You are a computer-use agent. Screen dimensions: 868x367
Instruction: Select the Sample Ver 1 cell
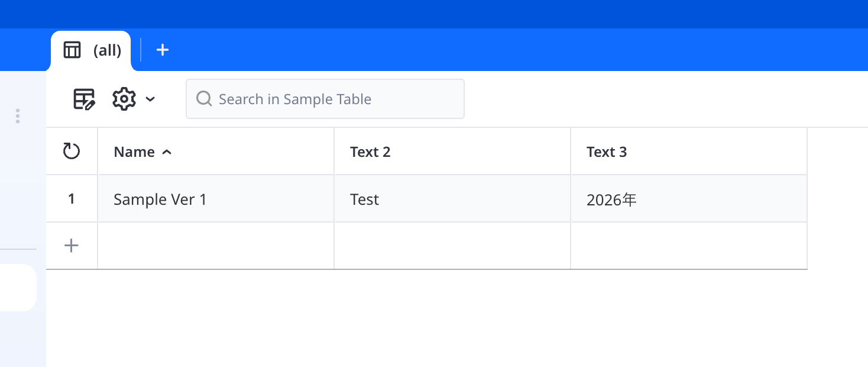pyautogui.click(x=216, y=199)
